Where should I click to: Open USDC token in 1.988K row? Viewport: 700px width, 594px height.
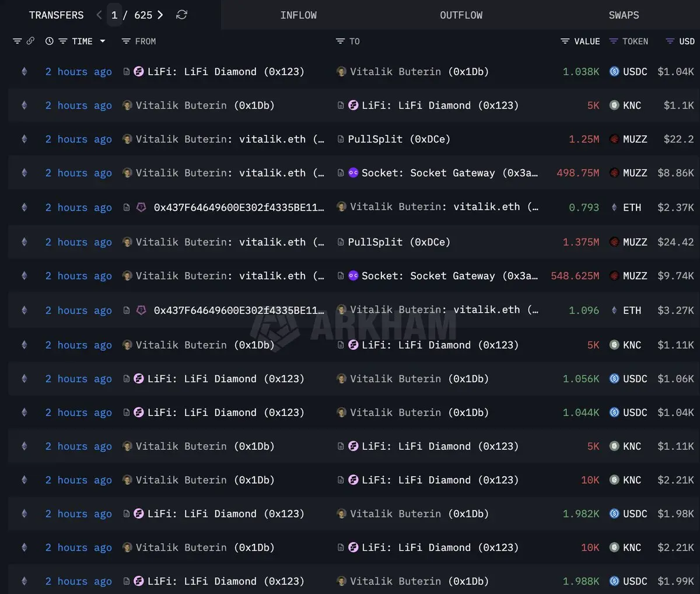click(629, 582)
